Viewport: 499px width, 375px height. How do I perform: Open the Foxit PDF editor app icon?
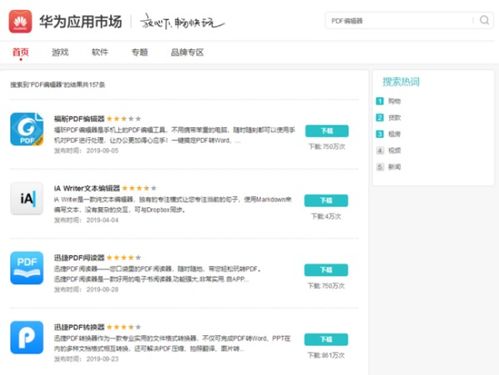tap(27, 129)
